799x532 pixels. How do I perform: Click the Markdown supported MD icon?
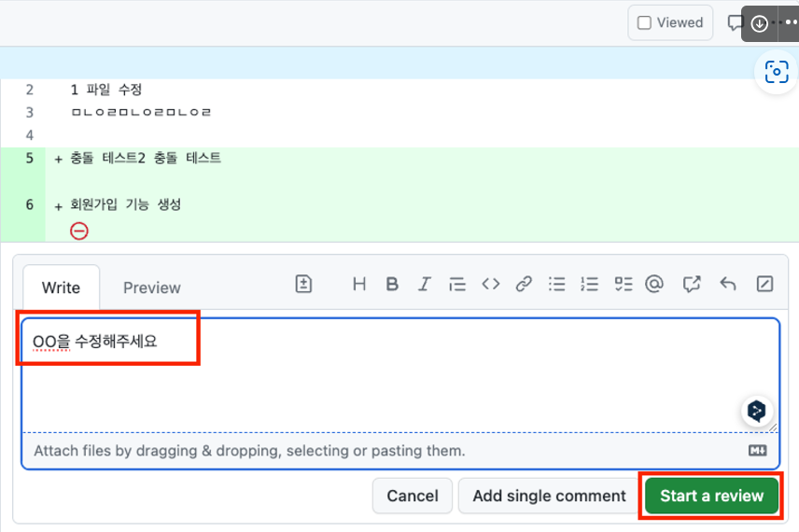point(758,451)
